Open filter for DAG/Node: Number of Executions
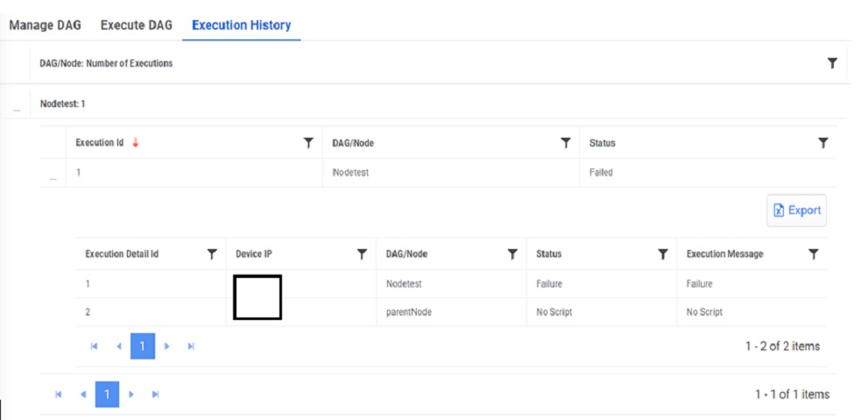Viewport: 868px width, 420px height. pos(832,63)
